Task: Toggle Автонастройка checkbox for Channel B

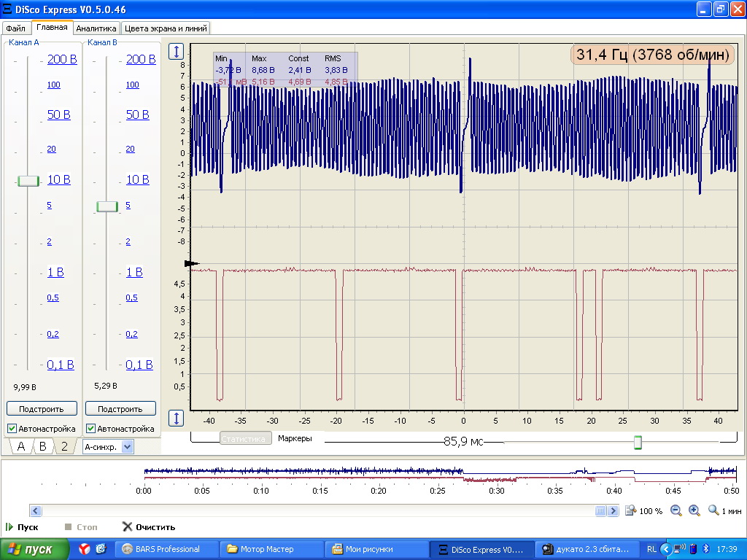Action: coord(91,429)
